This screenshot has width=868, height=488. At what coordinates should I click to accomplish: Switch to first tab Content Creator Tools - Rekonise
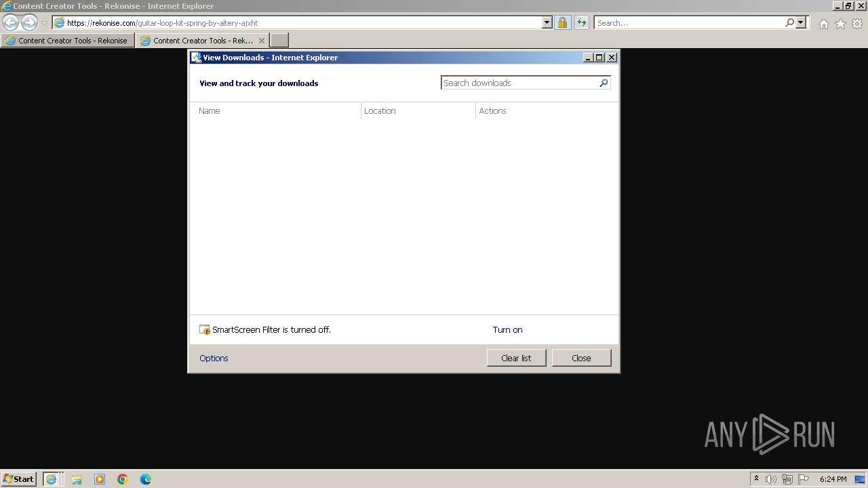68,41
